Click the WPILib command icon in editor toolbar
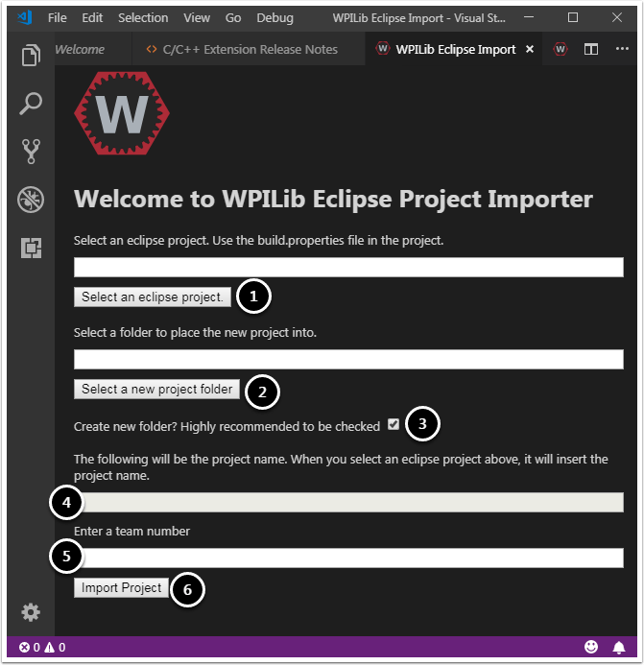The height and width of the screenshot is (665, 644). (x=561, y=49)
